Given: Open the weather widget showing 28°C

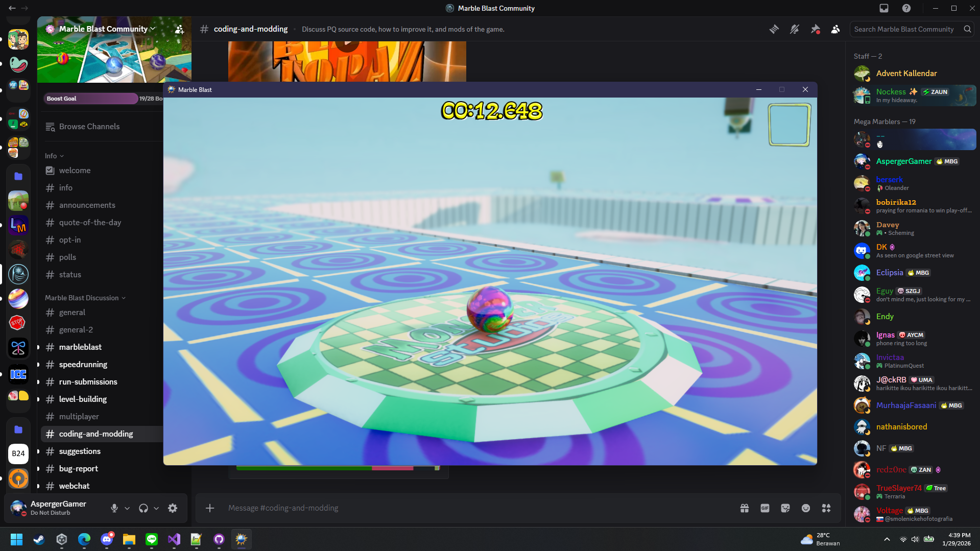Looking at the screenshot, I should tap(820, 539).
